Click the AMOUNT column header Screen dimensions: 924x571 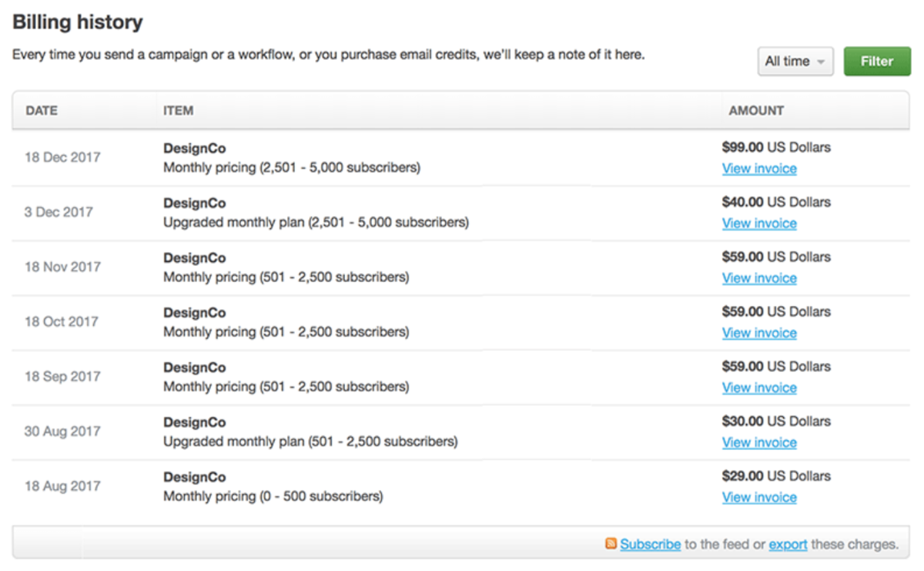click(x=755, y=111)
